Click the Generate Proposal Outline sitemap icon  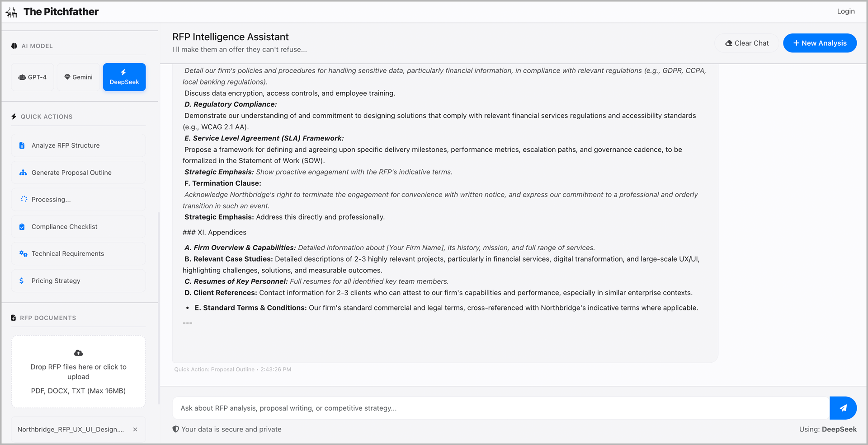[x=23, y=173]
